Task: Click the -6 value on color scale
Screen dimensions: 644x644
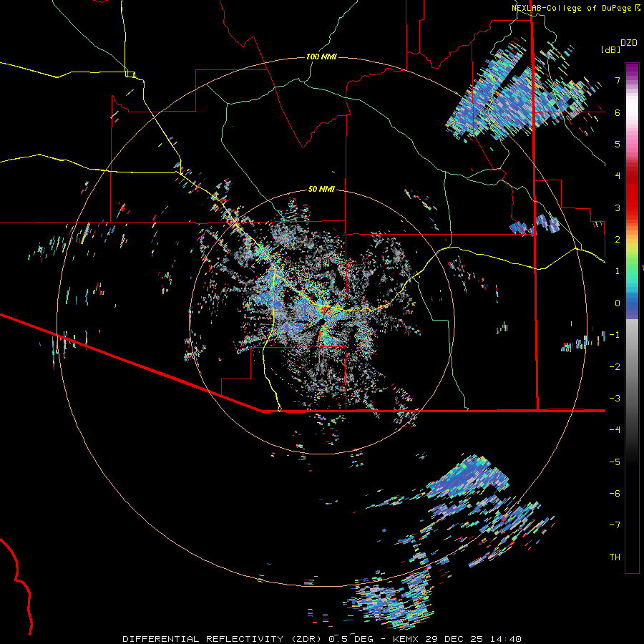Action: 615,494
